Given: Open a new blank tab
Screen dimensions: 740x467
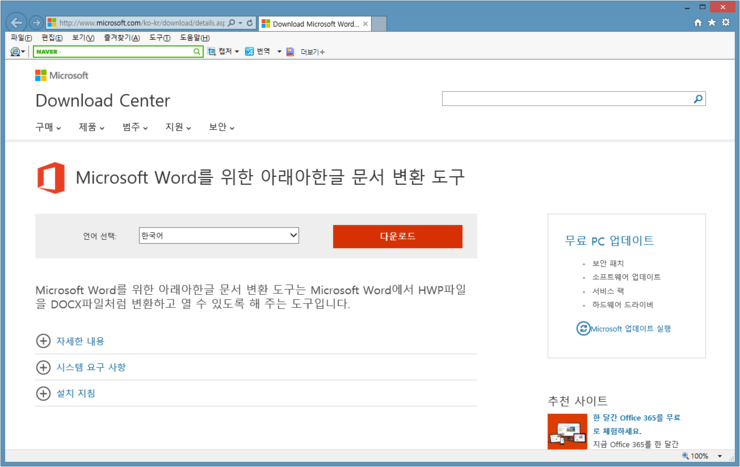Looking at the screenshot, I should coord(379,24).
